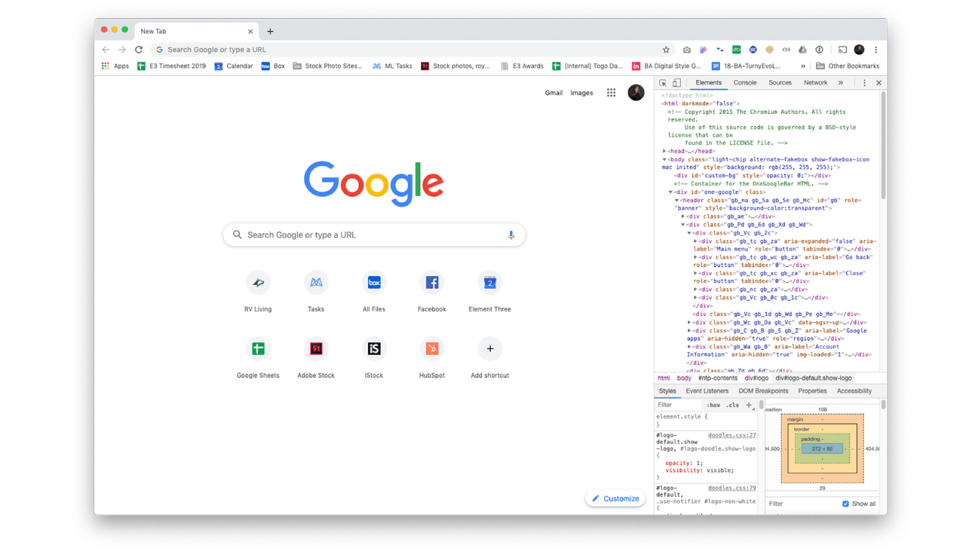Open a new tab with plus button

point(270,31)
